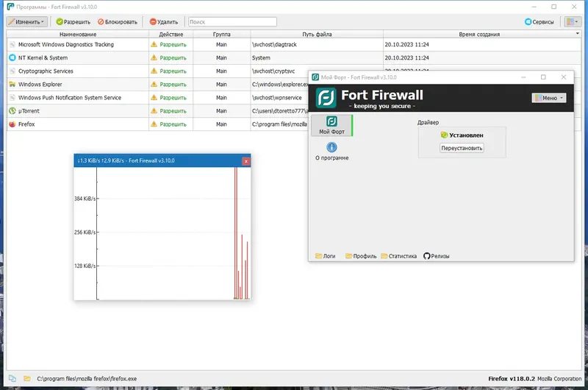
Task: Switch to the О программе tab
Action: click(x=331, y=152)
